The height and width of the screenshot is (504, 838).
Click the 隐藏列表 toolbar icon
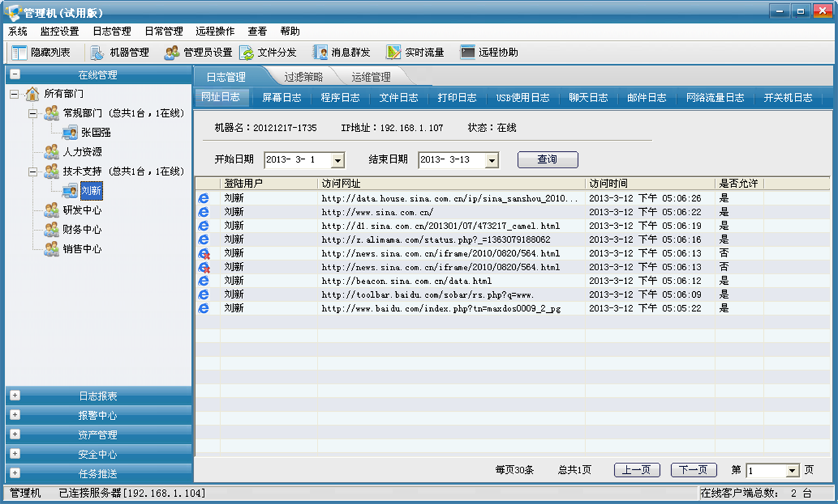pos(20,52)
